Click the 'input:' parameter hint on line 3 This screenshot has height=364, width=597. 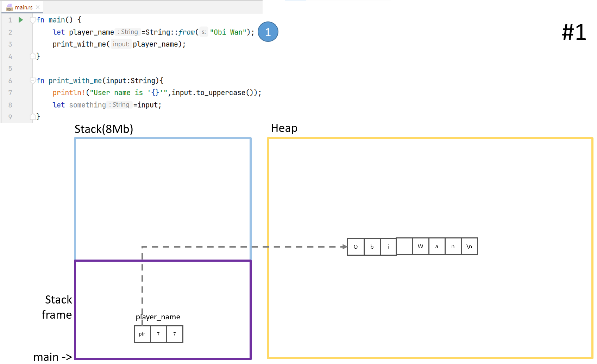(121, 44)
